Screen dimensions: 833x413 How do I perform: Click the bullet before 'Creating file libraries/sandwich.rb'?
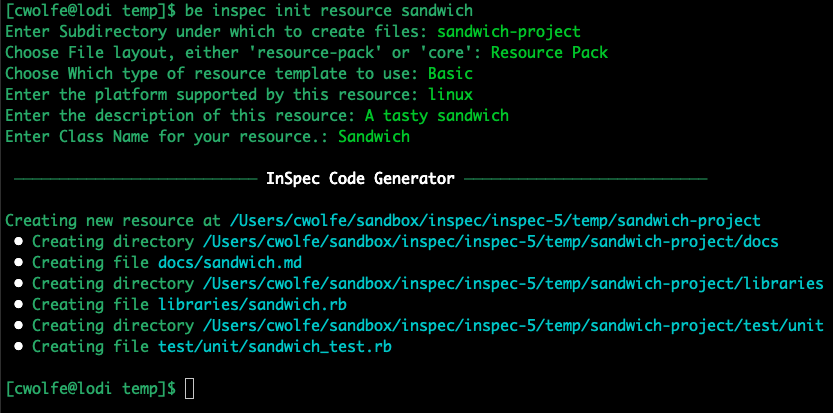(x=18, y=305)
